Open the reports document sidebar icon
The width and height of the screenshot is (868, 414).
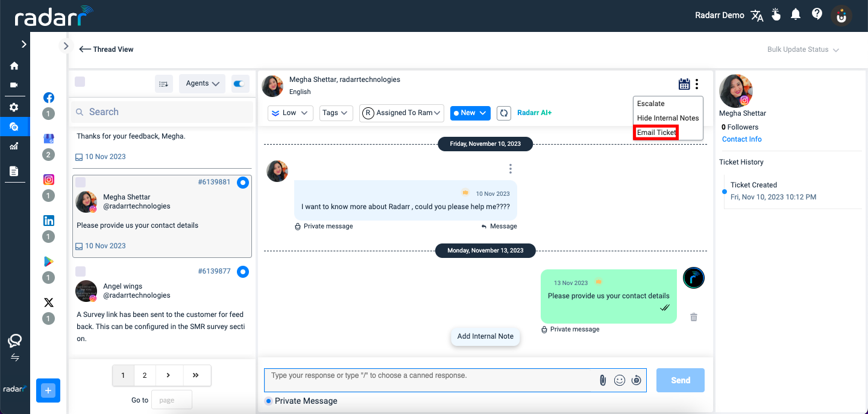pos(14,171)
